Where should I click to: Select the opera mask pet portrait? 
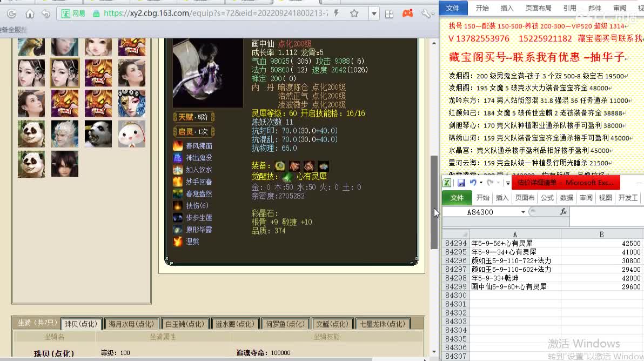pos(132,104)
